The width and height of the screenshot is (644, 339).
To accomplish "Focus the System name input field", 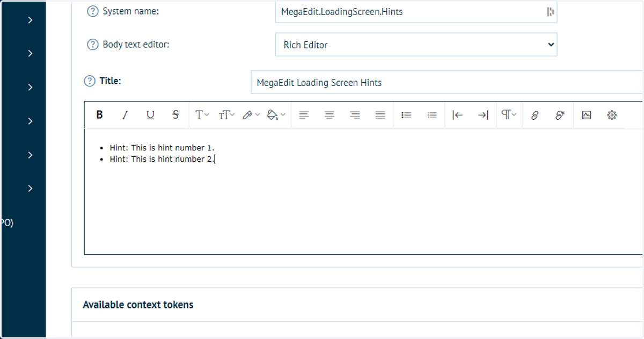I will [416, 12].
